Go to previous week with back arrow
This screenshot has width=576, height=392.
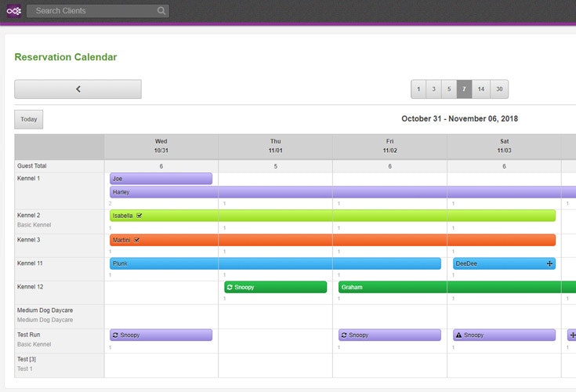tap(78, 89)
